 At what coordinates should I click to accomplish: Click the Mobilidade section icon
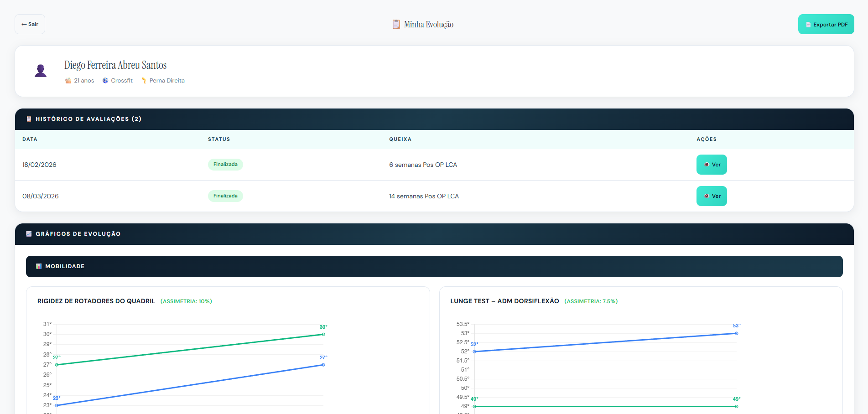pos(39,266)
